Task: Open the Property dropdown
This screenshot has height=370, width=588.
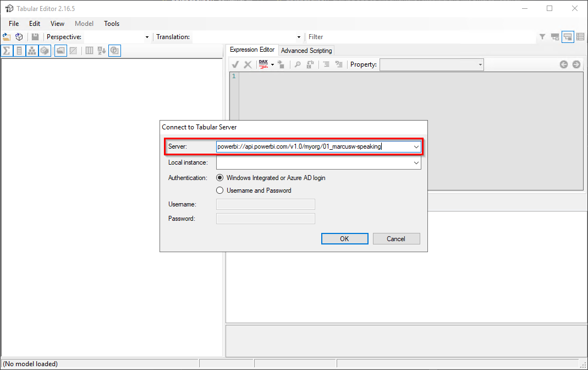Action: tap(480, 64)
